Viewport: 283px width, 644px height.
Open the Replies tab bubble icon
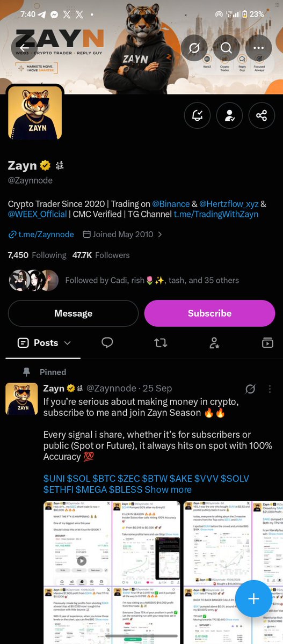coord(107,342)
